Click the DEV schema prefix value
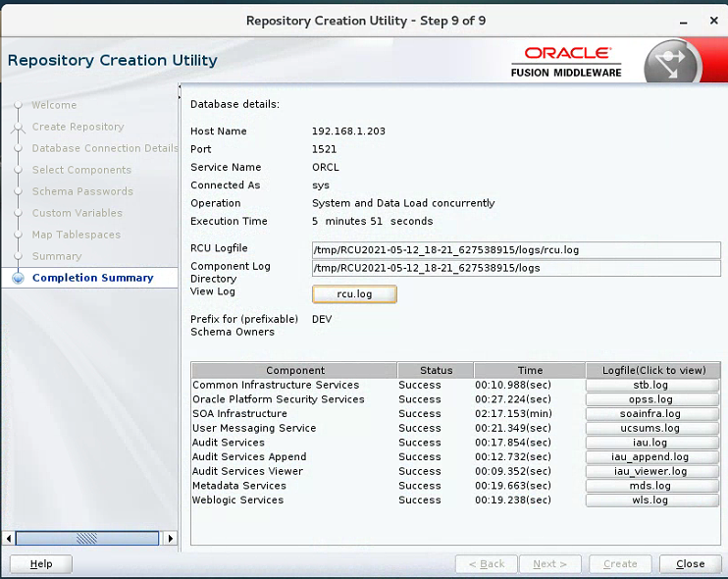The image size is (728, 579). coord(322,320)
